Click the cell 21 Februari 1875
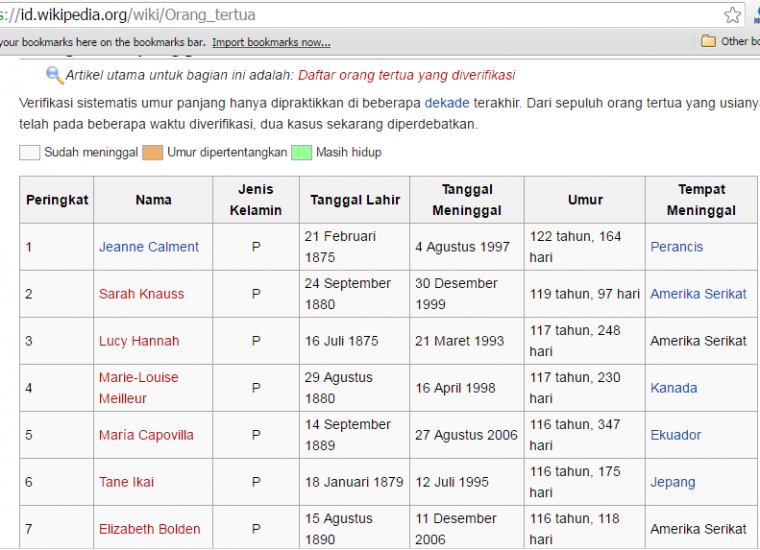 tap(355, 247)
